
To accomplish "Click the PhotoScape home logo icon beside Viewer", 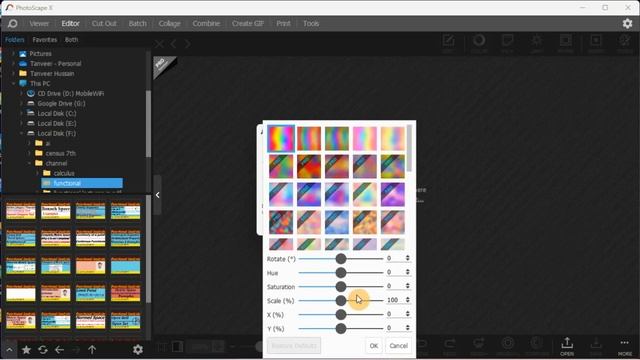I will point(13,24).
